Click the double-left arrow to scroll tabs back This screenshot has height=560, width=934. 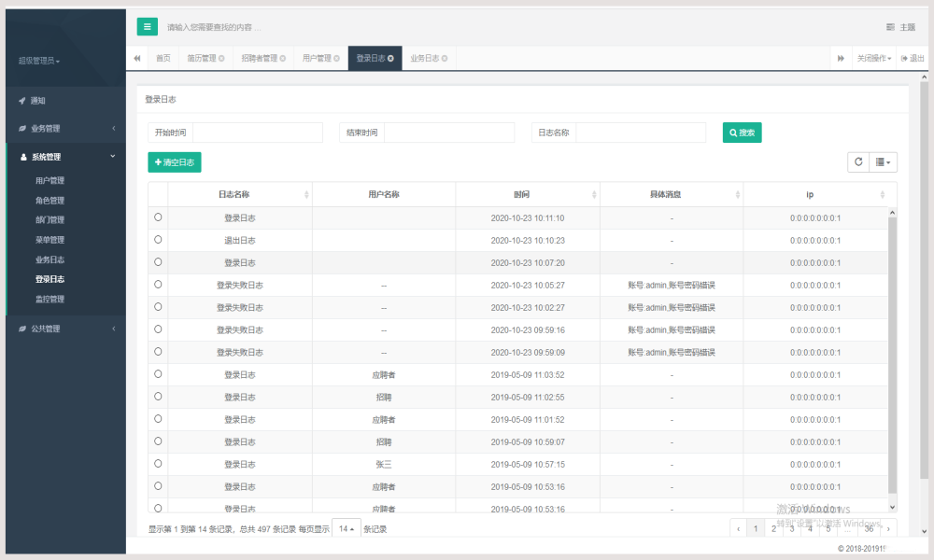137,58
